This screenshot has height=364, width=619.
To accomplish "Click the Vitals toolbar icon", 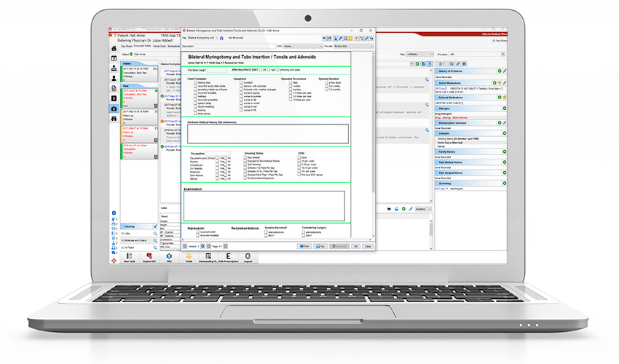I will (x=189, y=258).
